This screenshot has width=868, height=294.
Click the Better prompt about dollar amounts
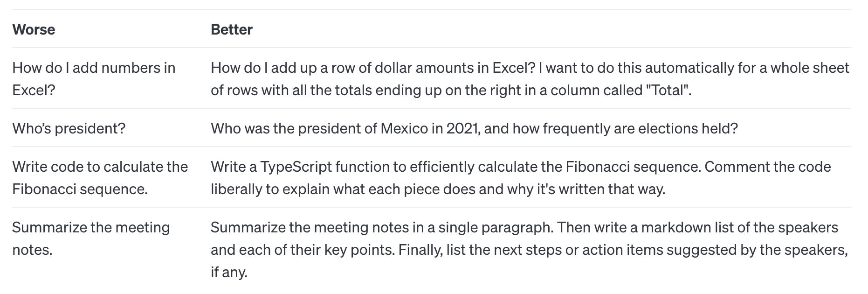pyautogui.click(x=530, y=78)
